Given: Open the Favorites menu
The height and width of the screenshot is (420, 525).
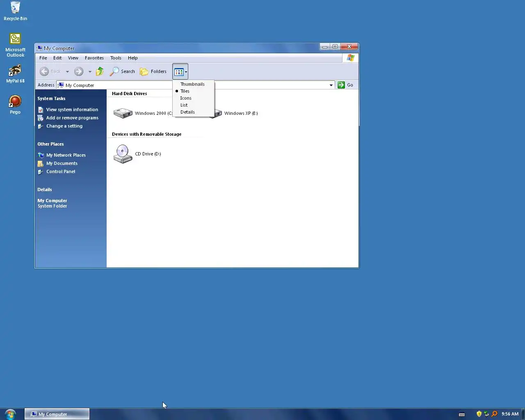Looking at the screenshot, I should (94, 58).
